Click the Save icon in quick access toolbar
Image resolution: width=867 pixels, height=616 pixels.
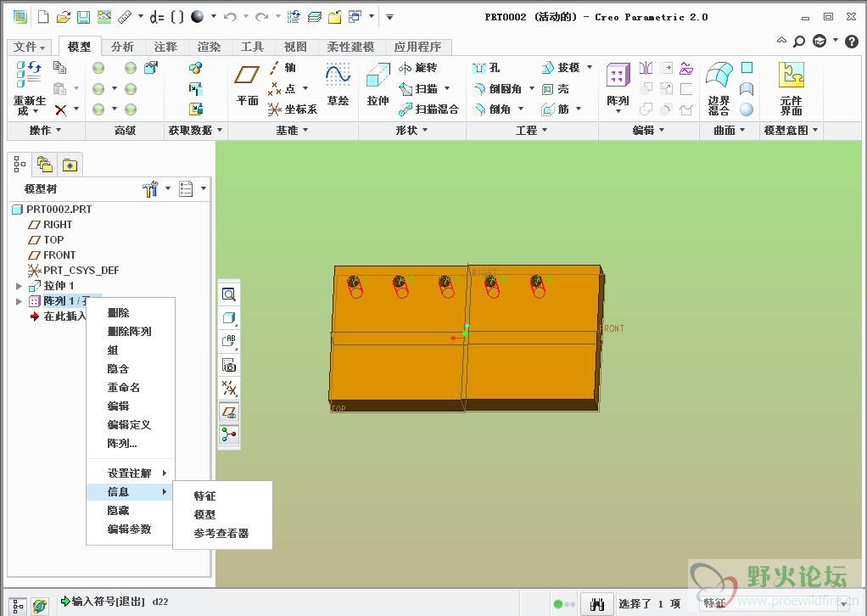point(83,17)
